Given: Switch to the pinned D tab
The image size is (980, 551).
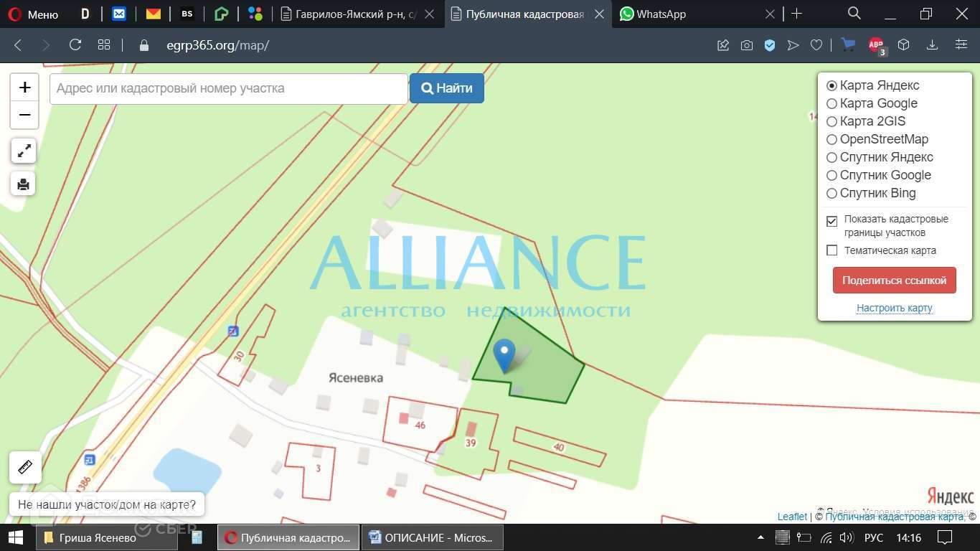Looking at the screenshot, I should pos(85,14).
